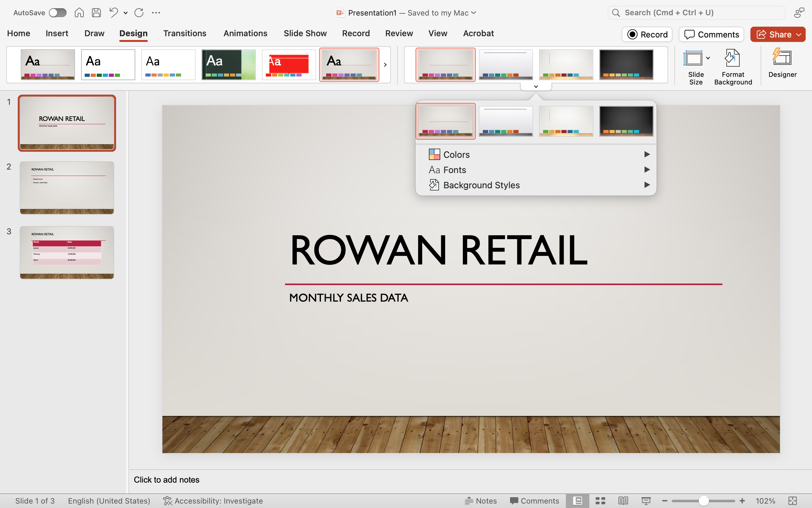Click the collaboration people icon
This screenshot has width=812, height=508.
pos(799,13)
